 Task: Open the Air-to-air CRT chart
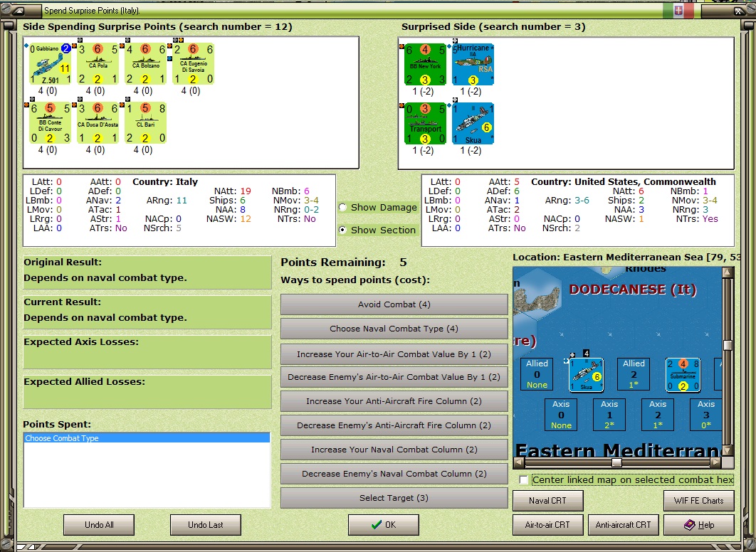coord(547,525)
